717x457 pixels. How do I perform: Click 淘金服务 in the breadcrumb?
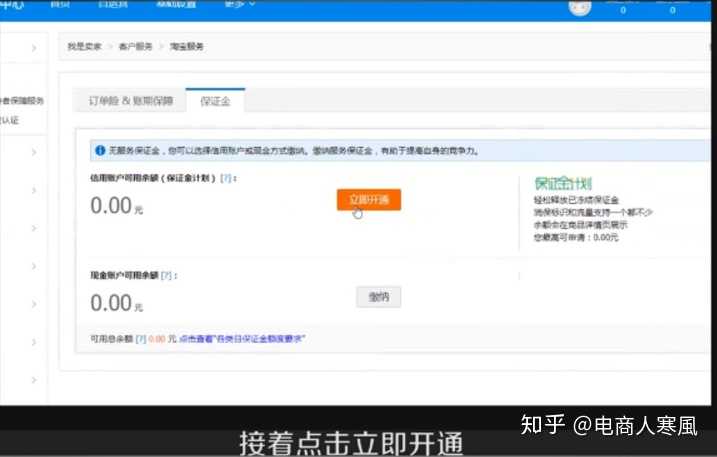[187, 47]
